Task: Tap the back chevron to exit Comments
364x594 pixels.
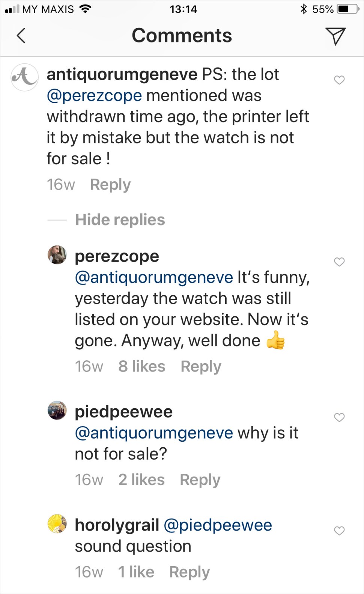Action: tap(21, 36)
